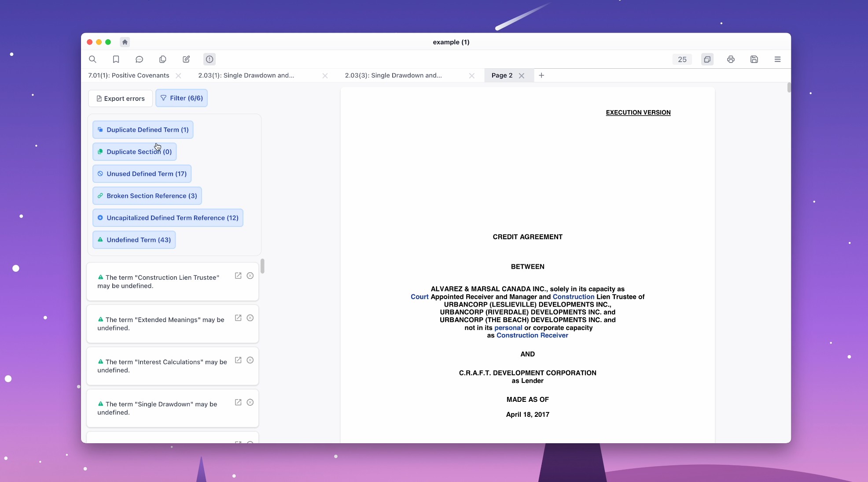
Task: Add a new tab with plus
Action: pos(541,75)
